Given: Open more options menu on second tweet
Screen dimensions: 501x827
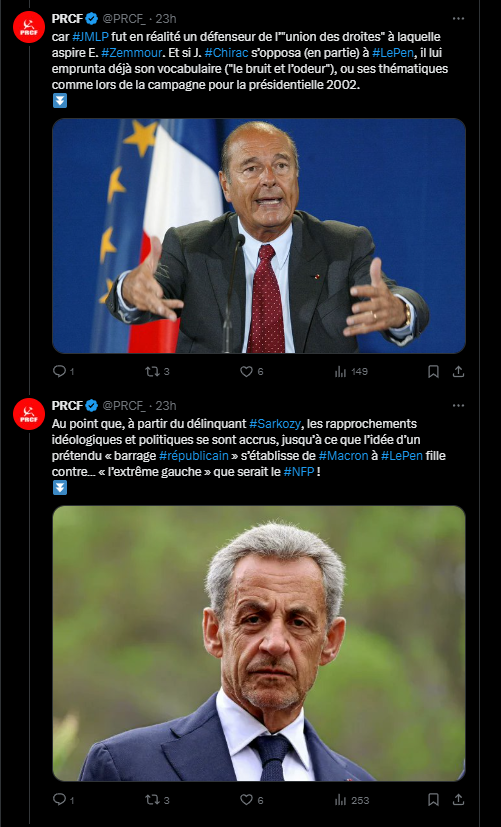Looking at the screenshot, I should click(458, 406).
